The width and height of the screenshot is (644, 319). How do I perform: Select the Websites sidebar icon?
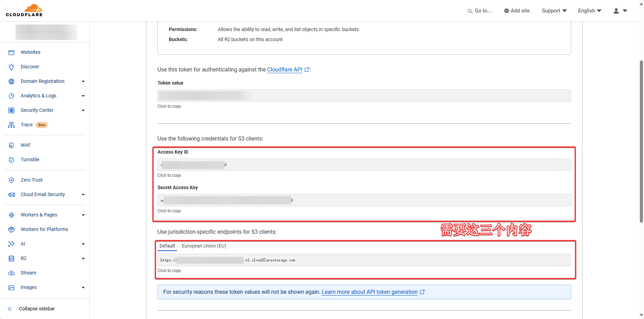click(11, 52)
